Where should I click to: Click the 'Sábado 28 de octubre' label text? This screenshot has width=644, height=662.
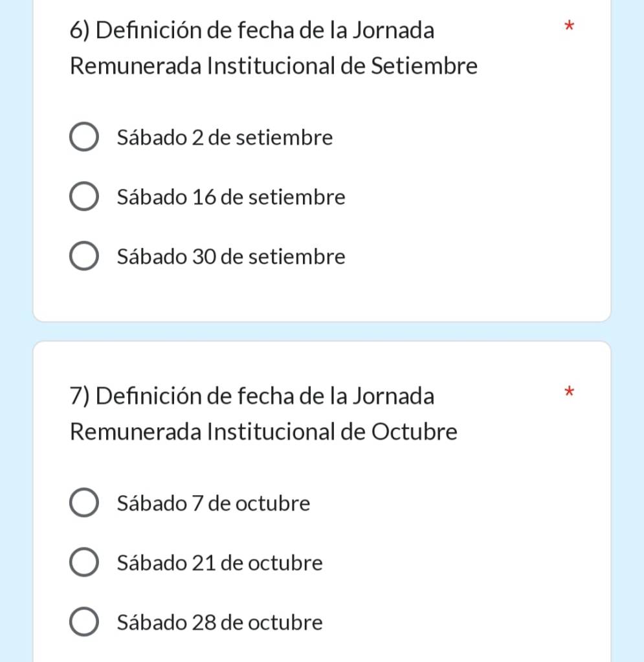219,623
